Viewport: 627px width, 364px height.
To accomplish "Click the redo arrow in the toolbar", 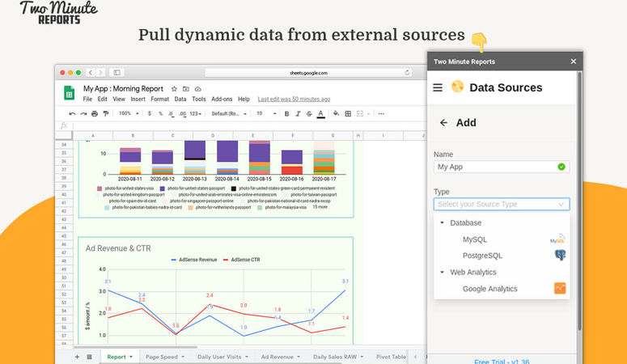I will [83, 114].
